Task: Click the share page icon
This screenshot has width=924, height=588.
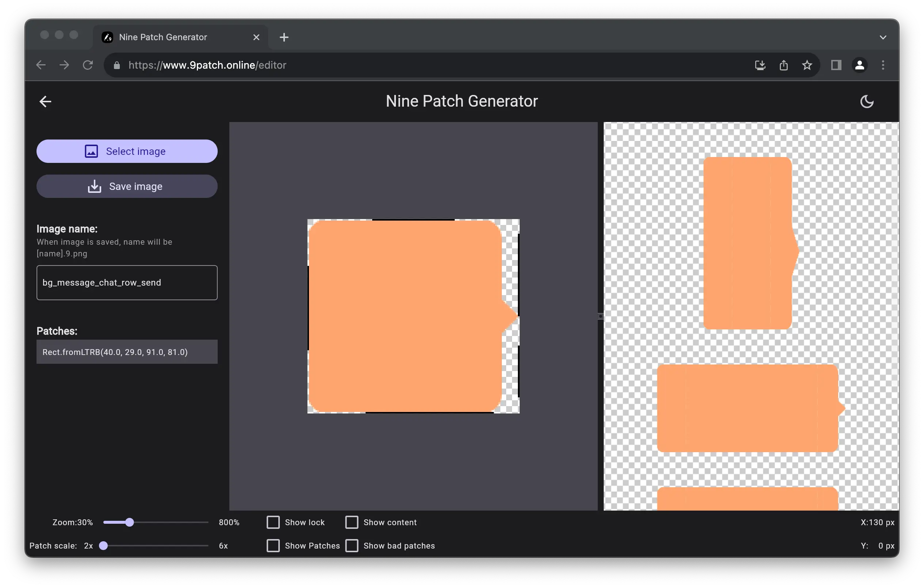Action: click(783, 65)
